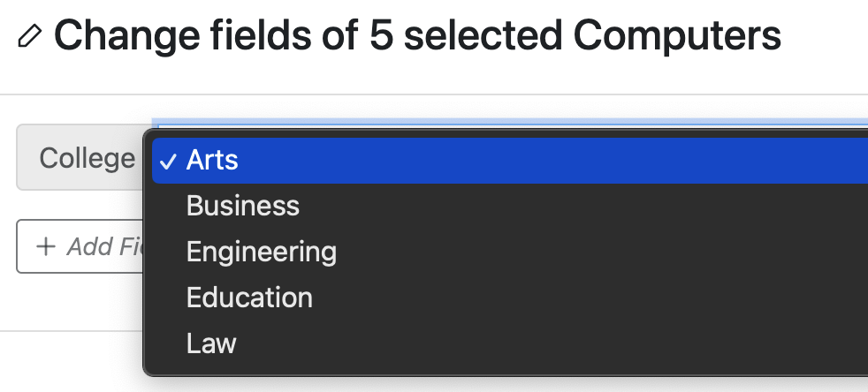The image size is (868, 392).
Task: Click the highlighted blue Arts row background
Action: click(x=509, y=161)
